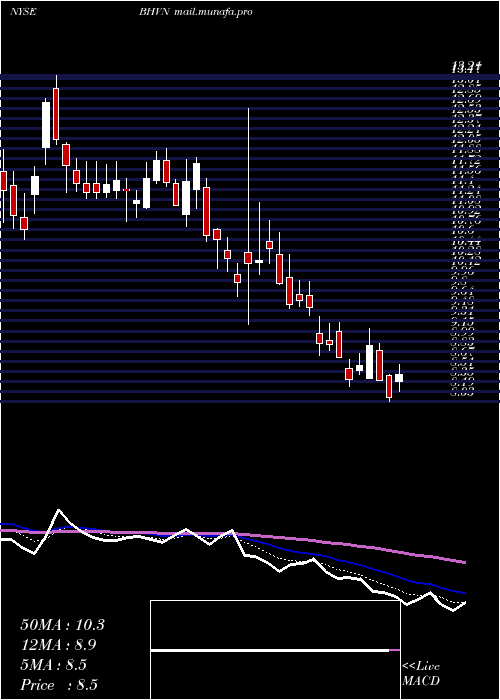This screenshot has height=700, width=500.
Task: Click inside the MACD indicator box
Action: click(275, 650)
